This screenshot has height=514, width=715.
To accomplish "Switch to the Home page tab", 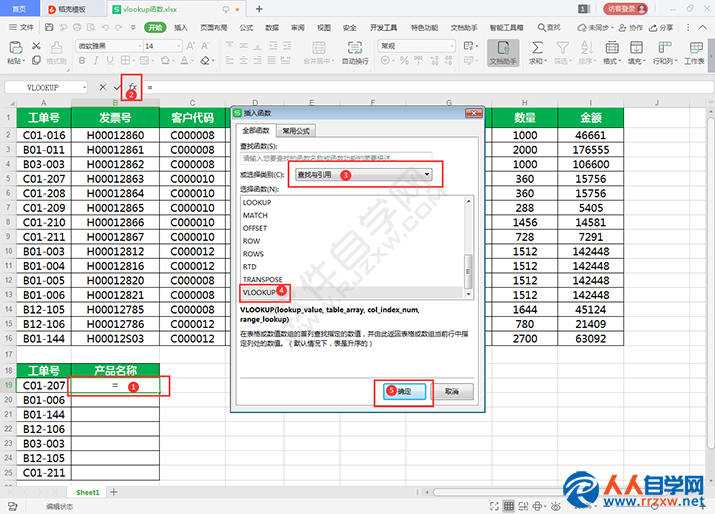I will (x=19, y=9).
